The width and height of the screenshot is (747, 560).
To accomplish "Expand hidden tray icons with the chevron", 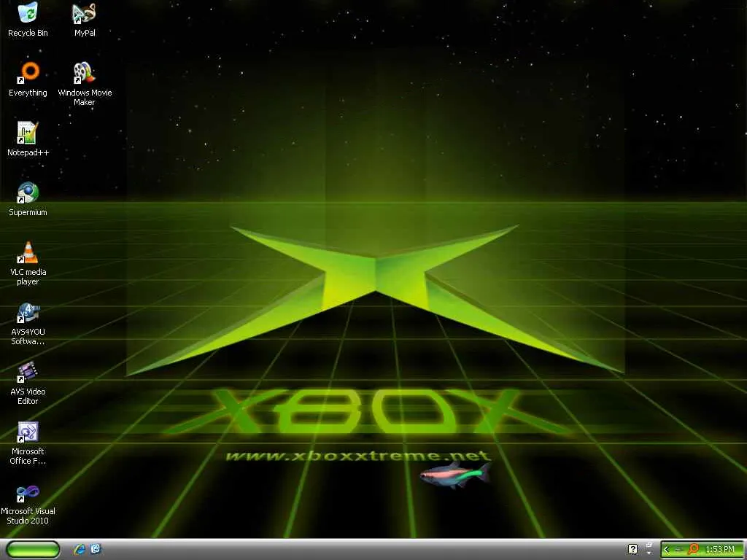I will [667, 550].
